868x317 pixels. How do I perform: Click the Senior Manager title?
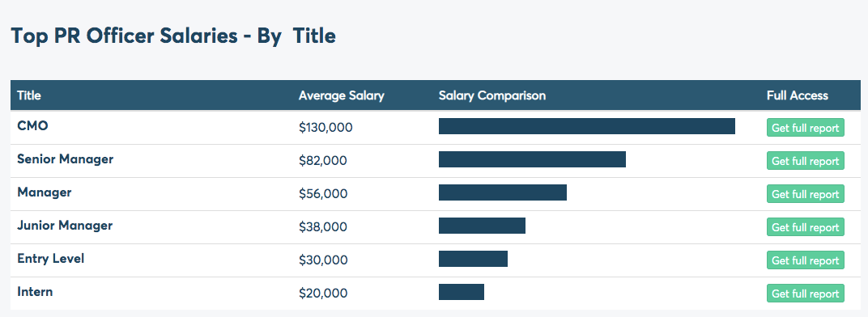click(x=66, y=159)
